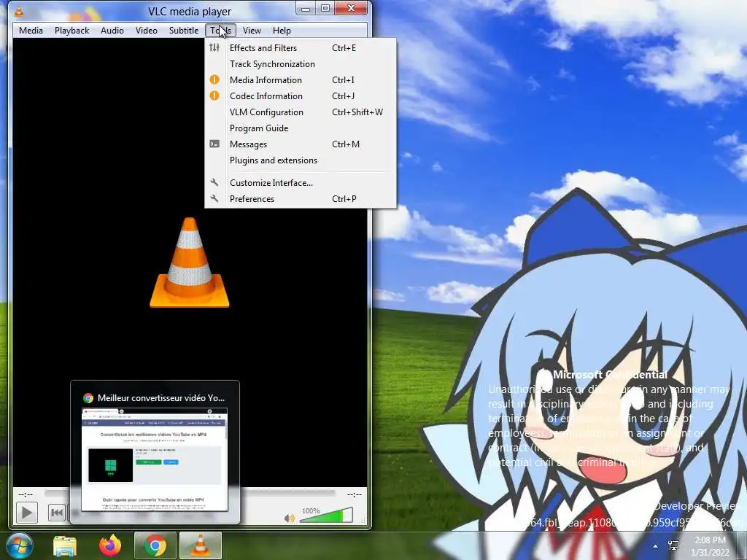This screenshot has width=747, height=560.
Task: Click the previous track button
Action: tap(57, 513)
